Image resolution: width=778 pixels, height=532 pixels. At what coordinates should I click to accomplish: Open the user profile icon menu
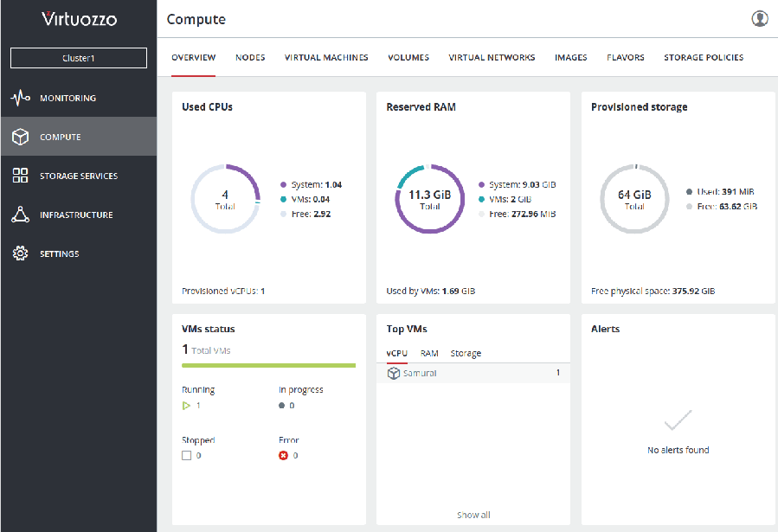[x=759, y=18]
